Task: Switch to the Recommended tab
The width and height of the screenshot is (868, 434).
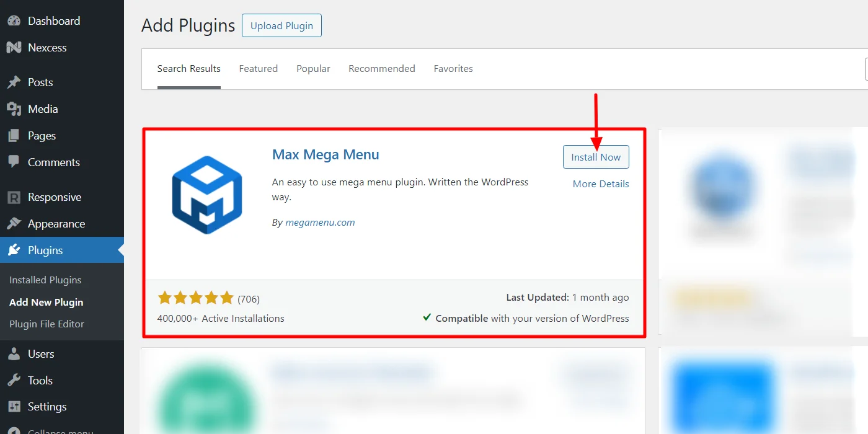Action: tap(382, 69)
